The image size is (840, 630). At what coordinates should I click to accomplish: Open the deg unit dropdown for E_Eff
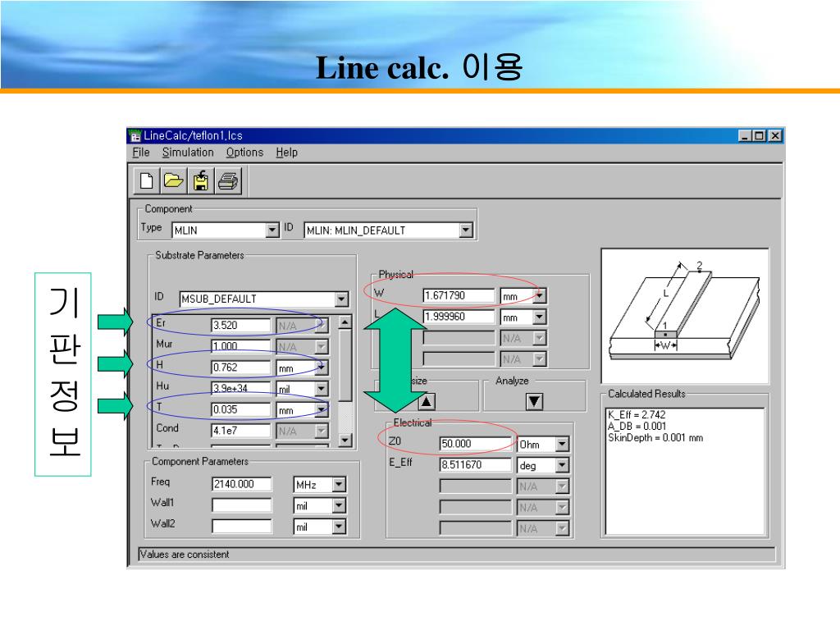(561, 466)
